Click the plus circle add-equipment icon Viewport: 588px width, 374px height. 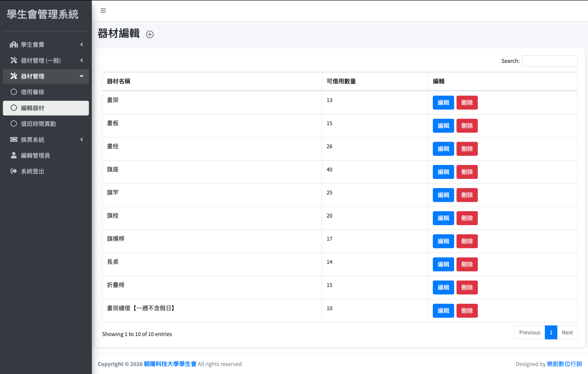tap(150, 34)
